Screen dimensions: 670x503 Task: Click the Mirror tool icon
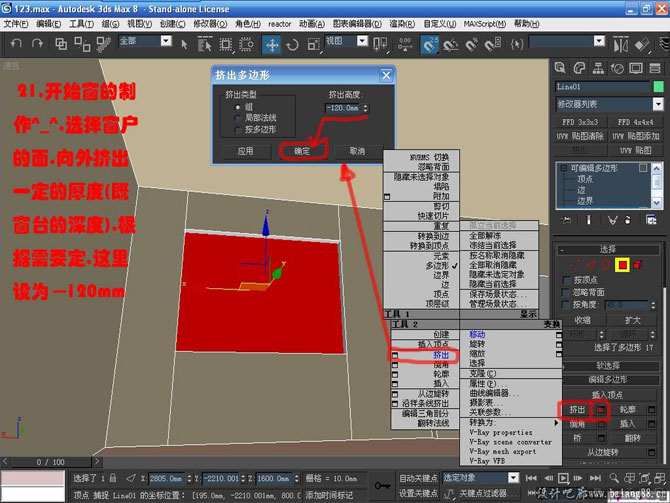point(620,44)
